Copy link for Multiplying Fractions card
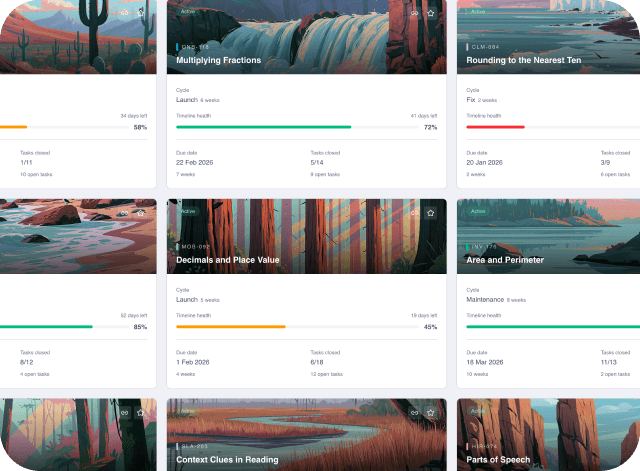This screenshot has width=640, height=471. click(414, 13)
